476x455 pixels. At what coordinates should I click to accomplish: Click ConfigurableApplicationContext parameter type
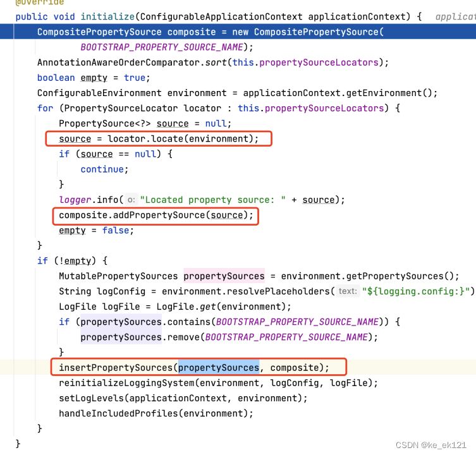(x=221, y=16)
